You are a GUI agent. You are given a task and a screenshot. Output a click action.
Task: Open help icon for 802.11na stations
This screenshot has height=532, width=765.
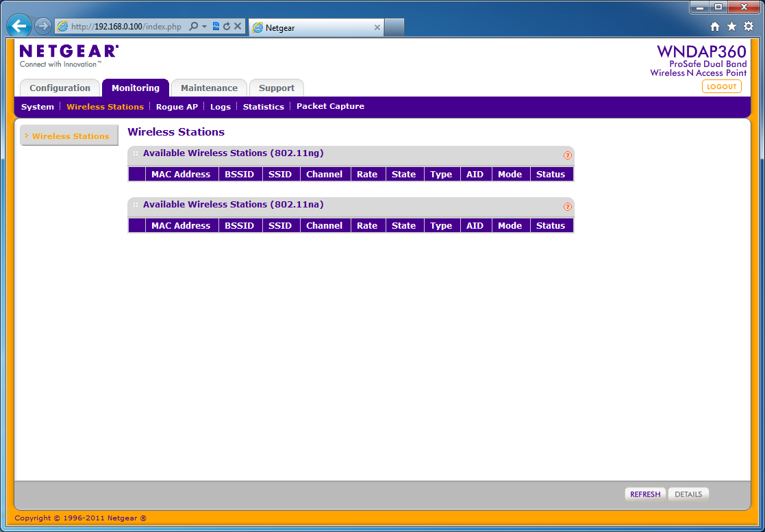(x=567, y=207)
